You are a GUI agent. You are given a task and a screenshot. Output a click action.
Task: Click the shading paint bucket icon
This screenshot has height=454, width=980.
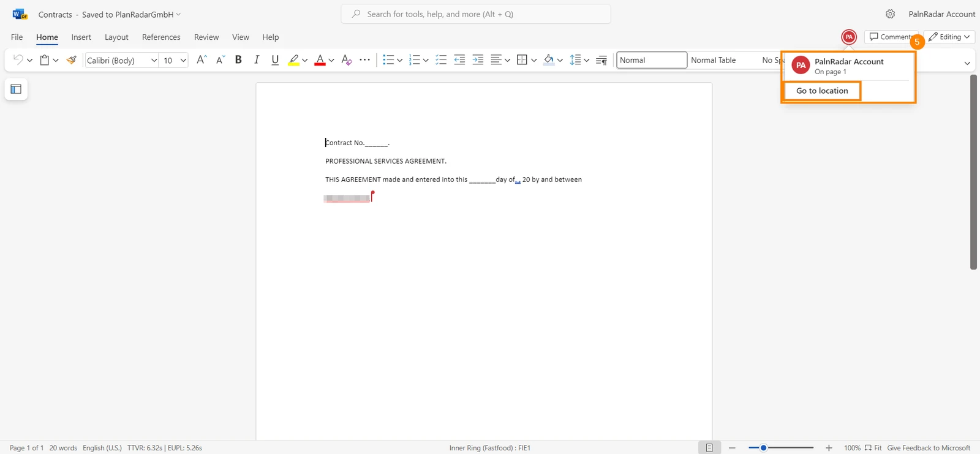point(548,60)
